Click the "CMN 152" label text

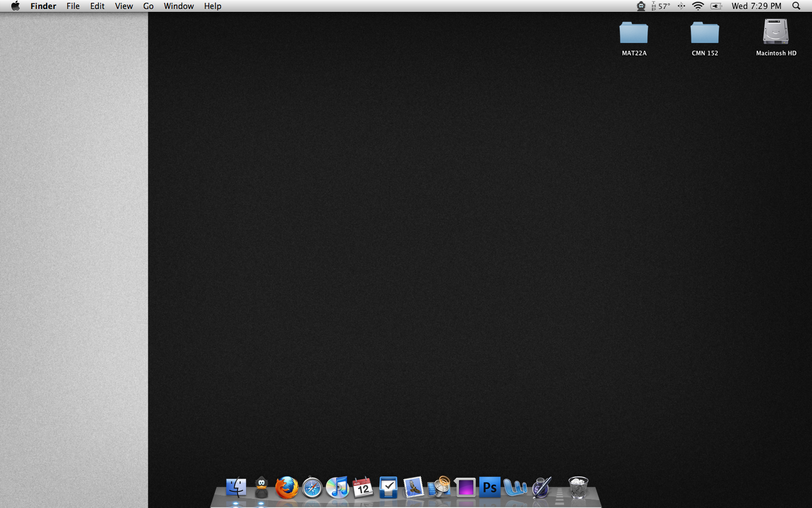pos(705,53)
